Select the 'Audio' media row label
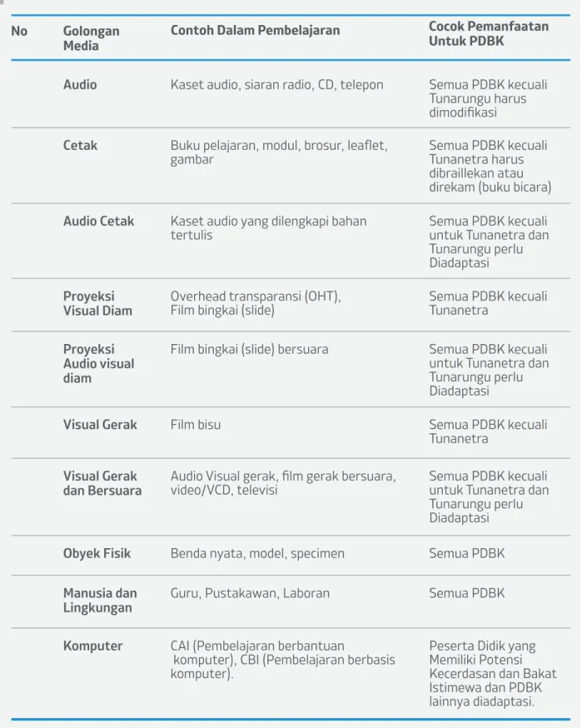Screen dimensions: 582x728 tap(80, 84)
